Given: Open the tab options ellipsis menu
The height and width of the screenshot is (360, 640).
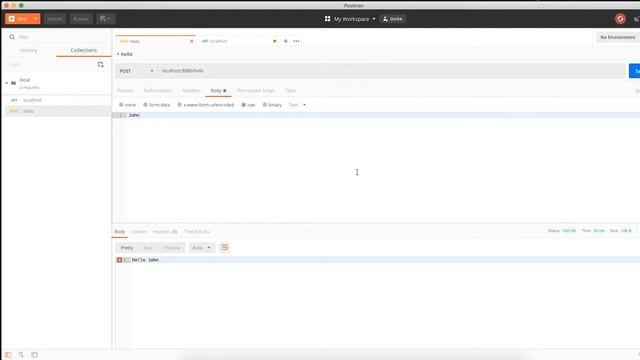Looking at the screenshot, I should point(296,41).
